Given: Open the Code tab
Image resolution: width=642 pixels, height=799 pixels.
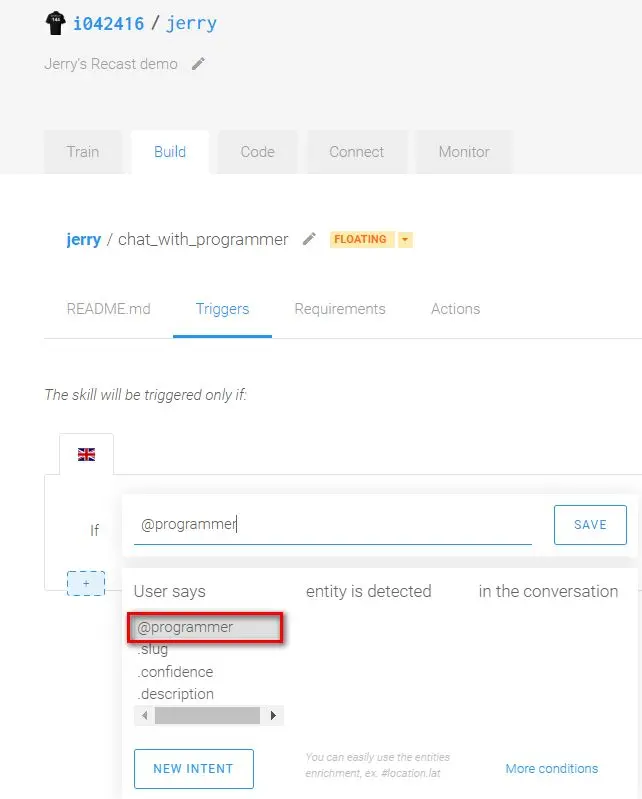Looking at the screenshot, I should tap(257, 152).
